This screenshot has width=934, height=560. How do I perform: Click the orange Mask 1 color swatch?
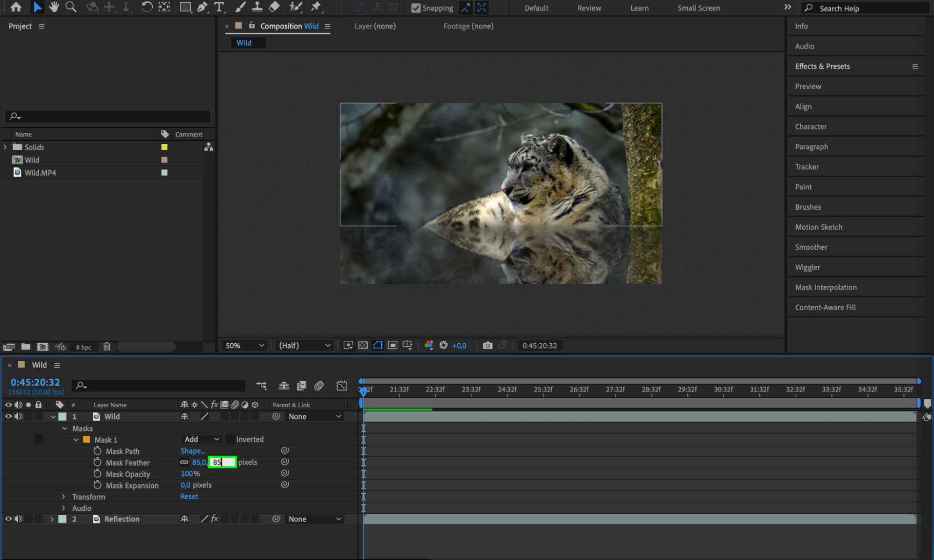pyautogui.click(x=86, y=439)
